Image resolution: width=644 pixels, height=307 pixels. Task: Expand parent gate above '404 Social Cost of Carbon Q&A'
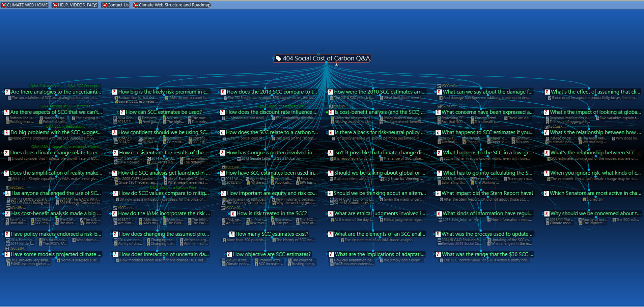[x=318, y=54]
